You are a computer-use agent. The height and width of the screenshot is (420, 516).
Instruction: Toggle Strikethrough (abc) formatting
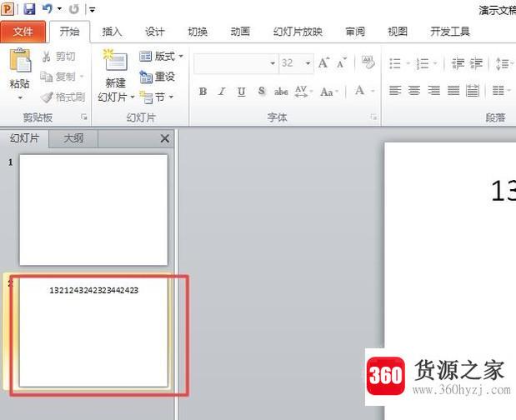[281, 91]
